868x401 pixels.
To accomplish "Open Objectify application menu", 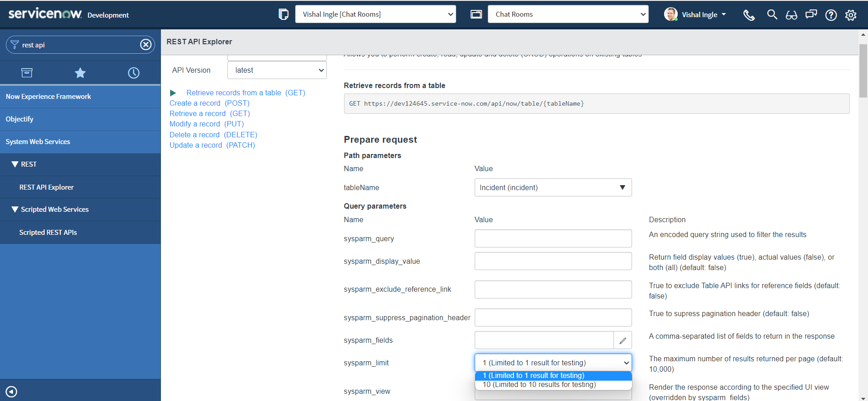I will tap(80, 119).
